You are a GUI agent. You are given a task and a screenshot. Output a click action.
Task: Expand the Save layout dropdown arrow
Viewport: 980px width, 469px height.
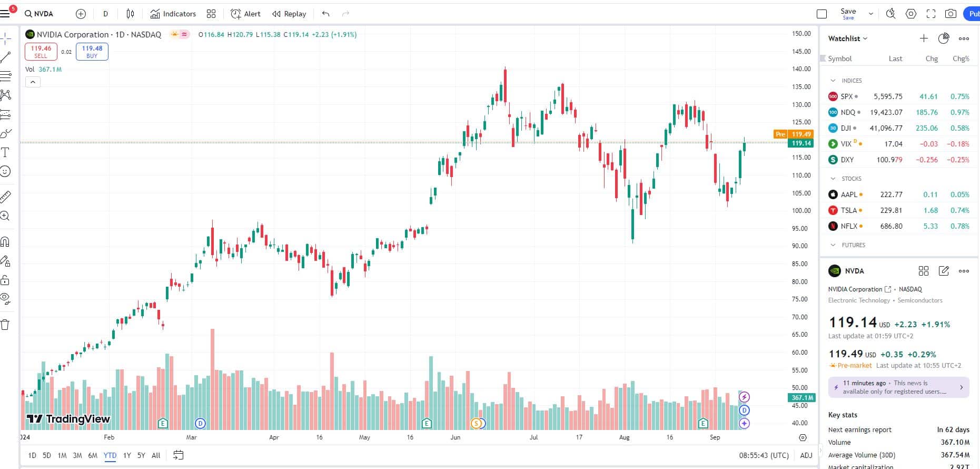pyautogui.click(x=871, y=14)
